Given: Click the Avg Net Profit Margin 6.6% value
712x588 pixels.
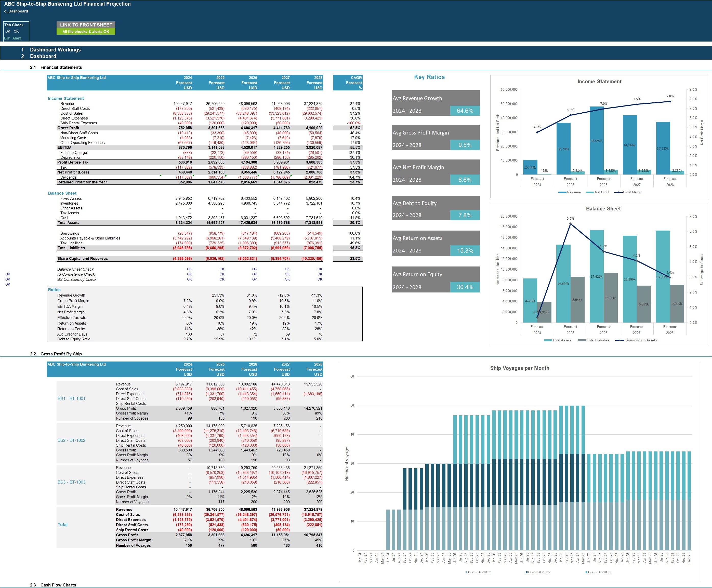Looking at the screenshot, I should [x=465, y=180].
